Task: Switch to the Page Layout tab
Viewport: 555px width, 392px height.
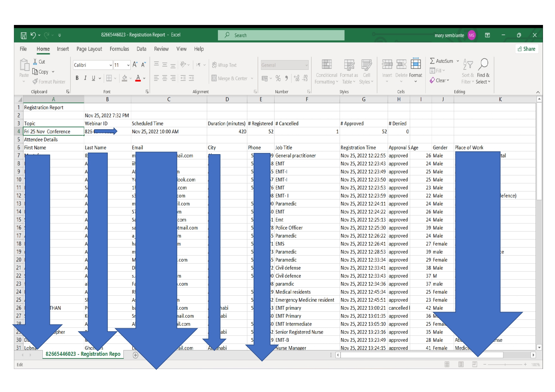Action: pyautogui.click(x=89, y=49)
